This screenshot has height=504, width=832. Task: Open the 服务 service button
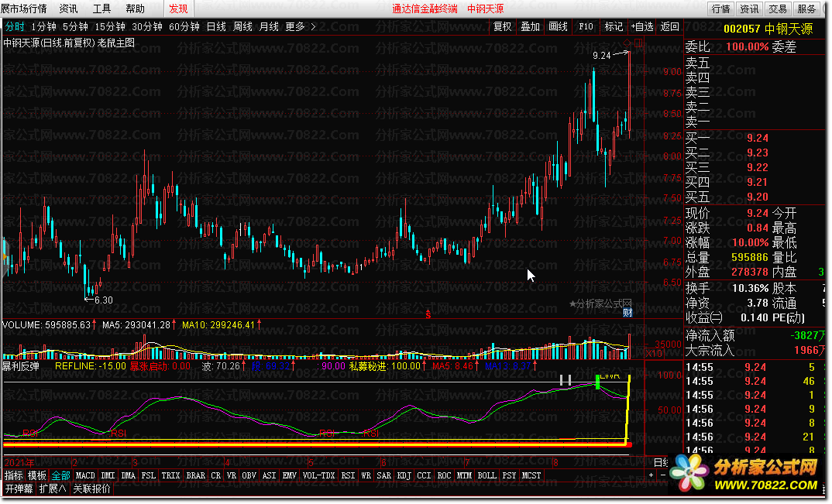click(x=806, y=9)
